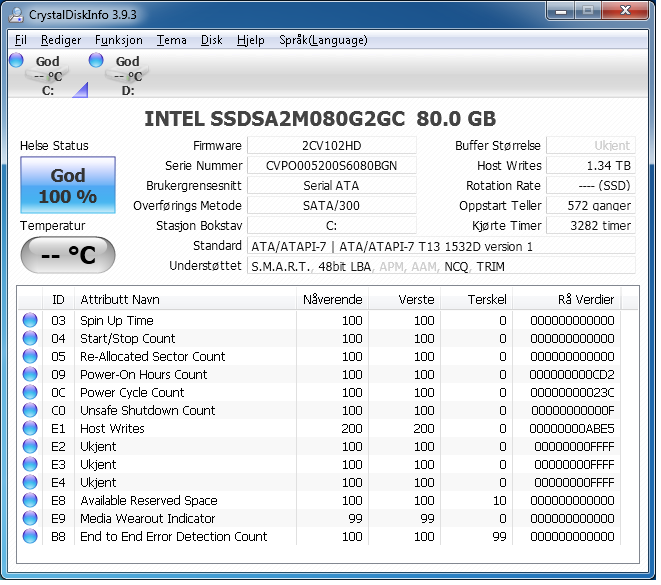The image size is (661, 585).
Task: Select the D: disk status orb
Action: point(96,60)
